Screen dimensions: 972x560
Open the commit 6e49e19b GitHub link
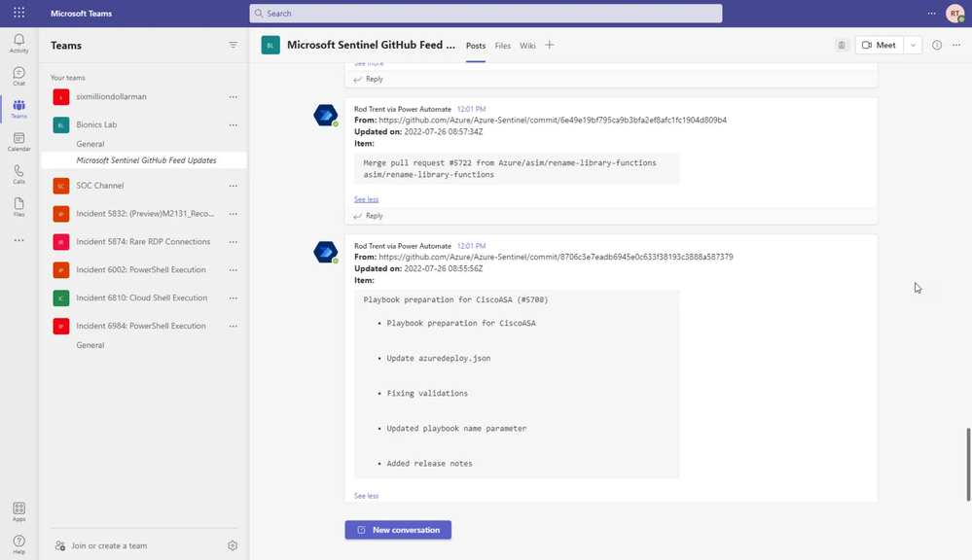coord(553,121)
